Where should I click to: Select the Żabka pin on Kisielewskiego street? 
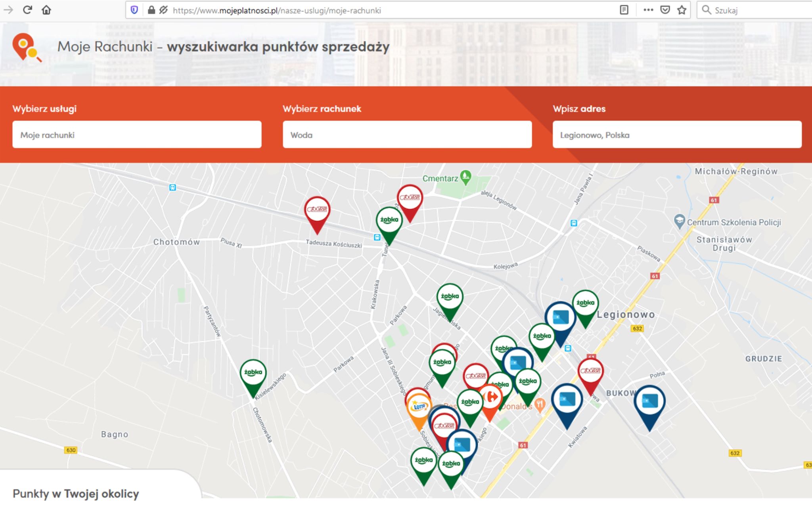(x=253, y=373)
